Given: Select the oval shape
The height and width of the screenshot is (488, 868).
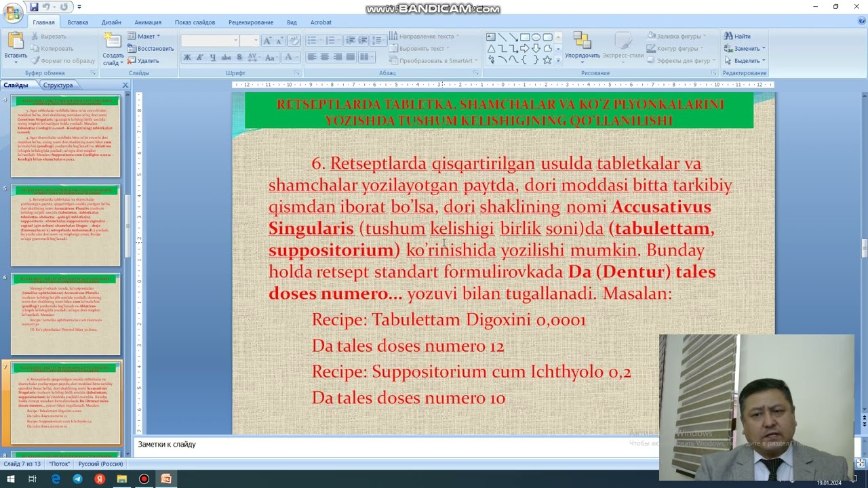Looking at the screenshot, I should tap(536, 37).
